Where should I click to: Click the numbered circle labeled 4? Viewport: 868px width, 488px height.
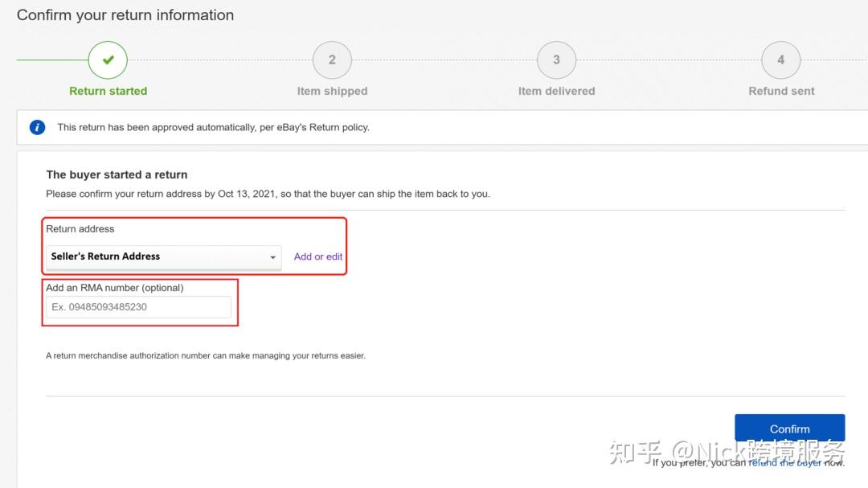pos(780,59)
